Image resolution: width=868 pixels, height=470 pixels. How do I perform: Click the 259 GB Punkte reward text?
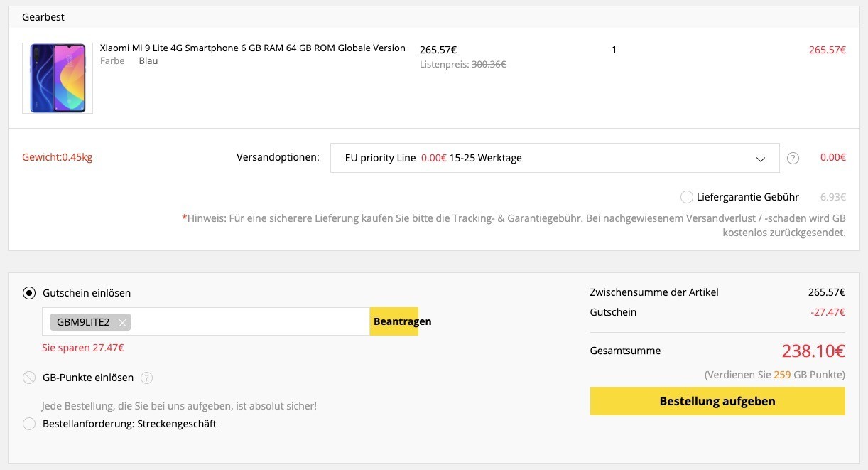click(775, 375)
